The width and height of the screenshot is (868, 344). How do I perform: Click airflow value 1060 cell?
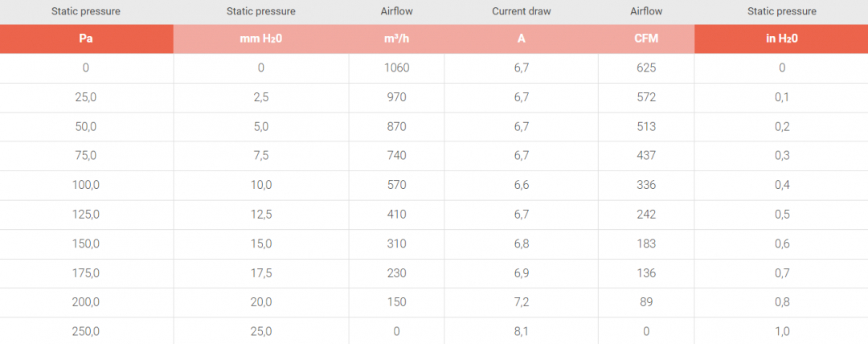pyautogui.click(x=396, y=68)
